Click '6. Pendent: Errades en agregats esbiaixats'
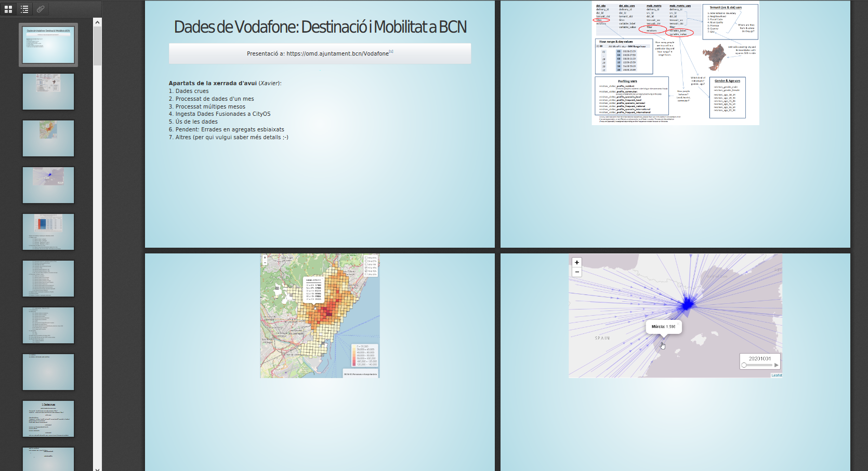 [227, 129]
